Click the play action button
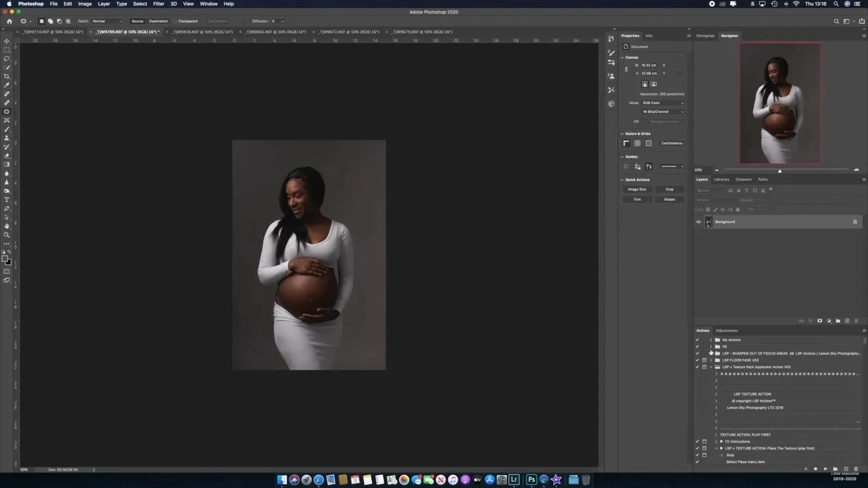The image size is (868, 488). pyautogui.click(x=826, y=469)
